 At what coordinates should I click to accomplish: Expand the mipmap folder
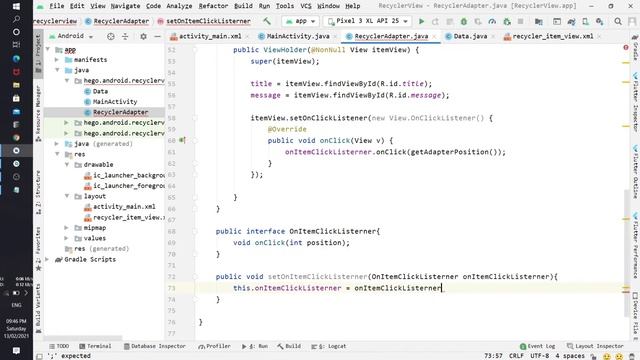point(67,228)
